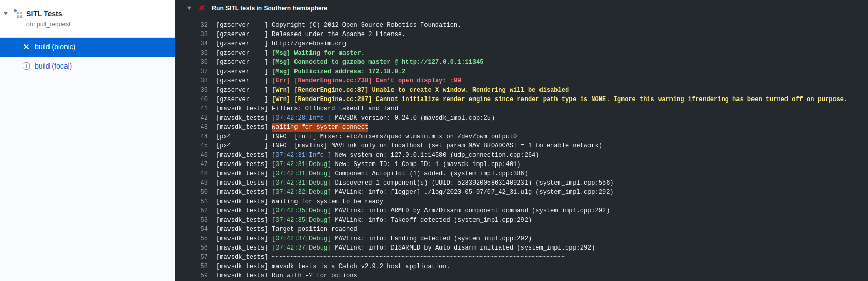Select log line number 46
Viewport: 868px width, 281px height.
[204, 155]
